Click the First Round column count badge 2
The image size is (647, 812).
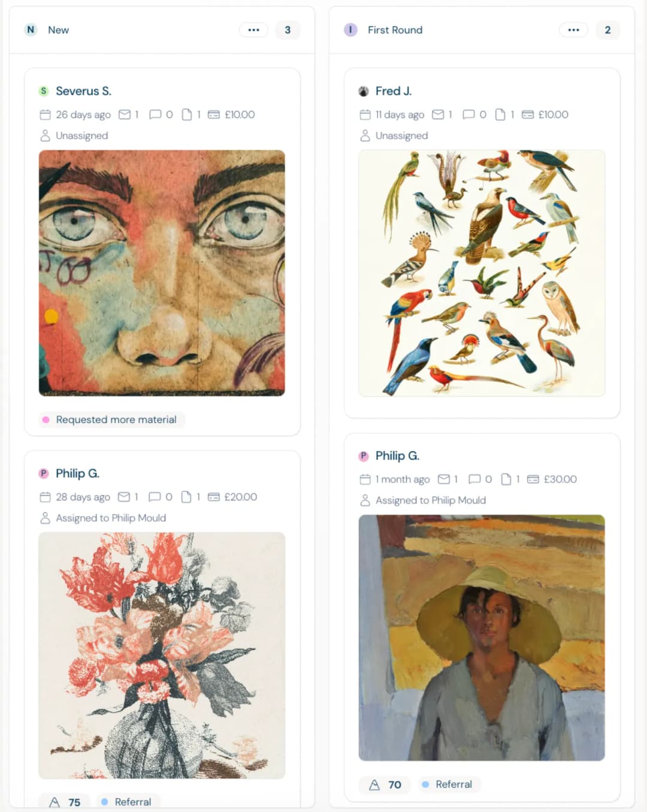coord(607,30)
